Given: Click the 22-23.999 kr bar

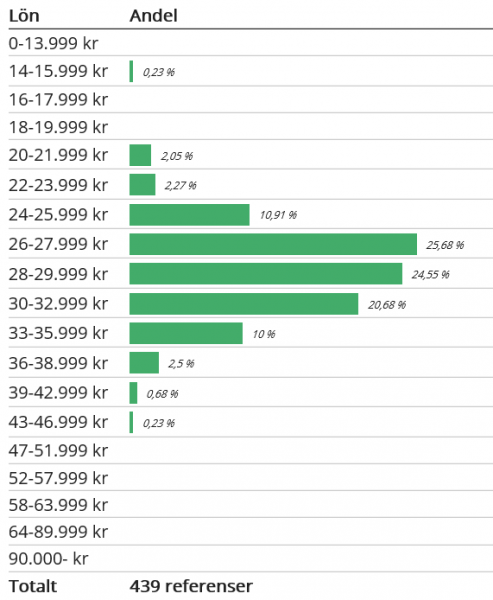Looking at the screenshot, I should [x=142, y=185].
